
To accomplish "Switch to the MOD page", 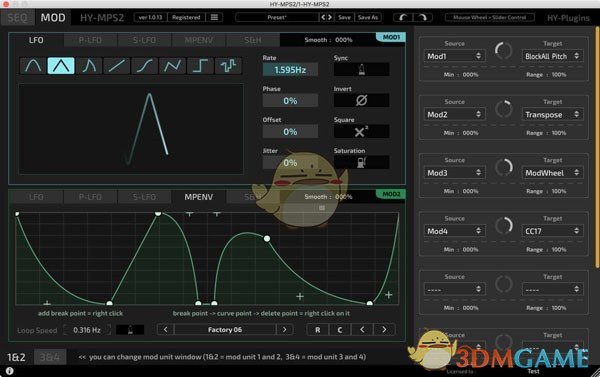I will 53,18.
